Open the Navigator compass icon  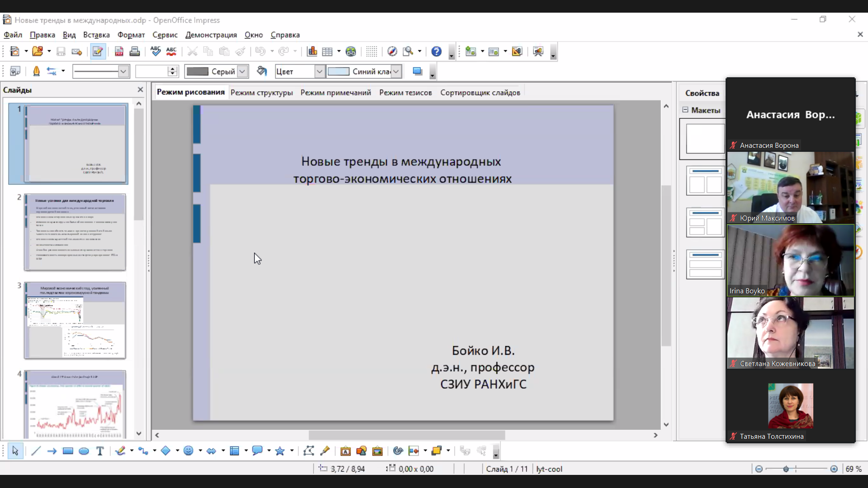coord(392,52)
